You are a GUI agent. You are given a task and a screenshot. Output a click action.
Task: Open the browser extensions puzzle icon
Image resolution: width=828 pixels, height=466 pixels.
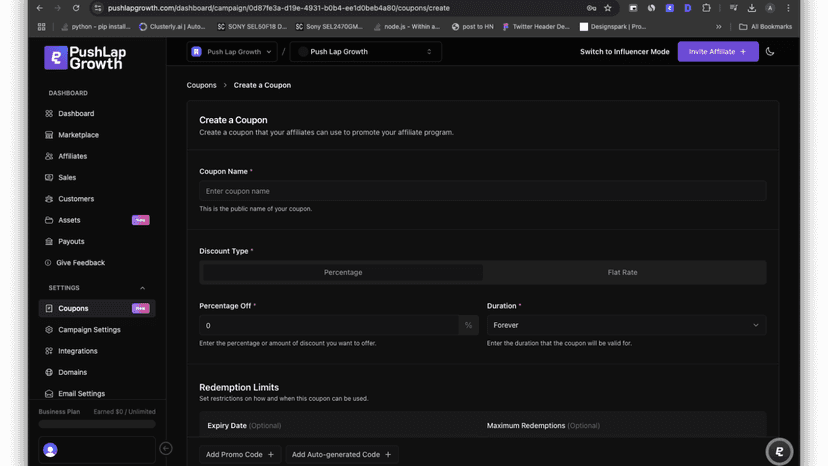(x=706, y=8)
